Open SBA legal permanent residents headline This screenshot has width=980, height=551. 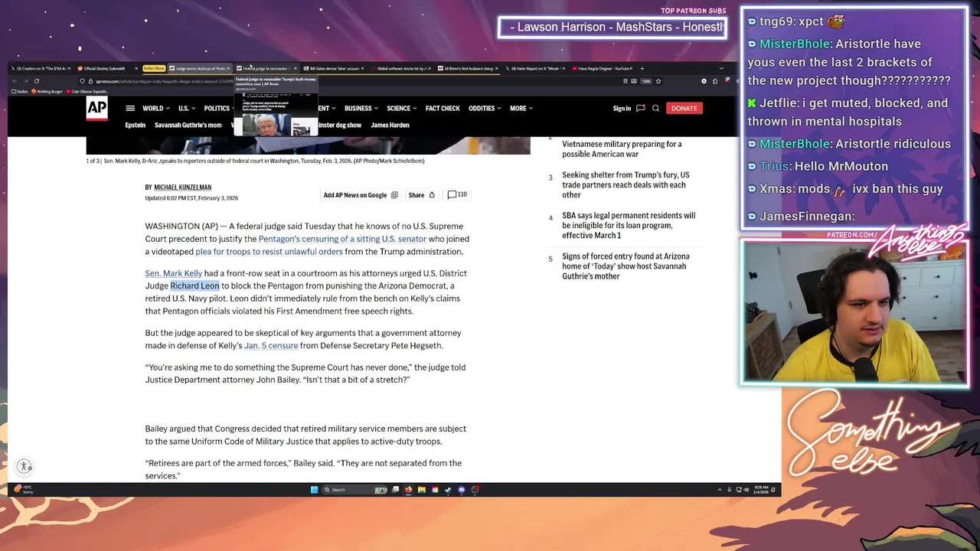(629, 226)
